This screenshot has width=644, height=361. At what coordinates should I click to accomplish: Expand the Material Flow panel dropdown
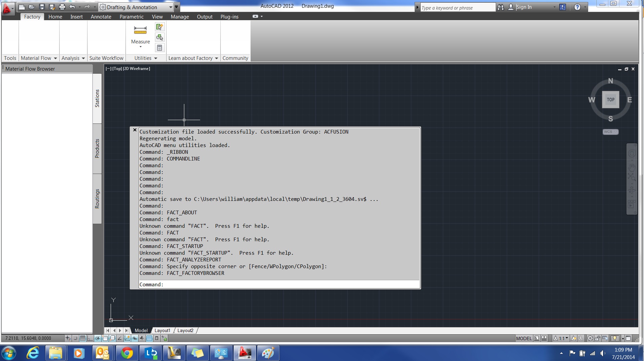pos(55,58)
